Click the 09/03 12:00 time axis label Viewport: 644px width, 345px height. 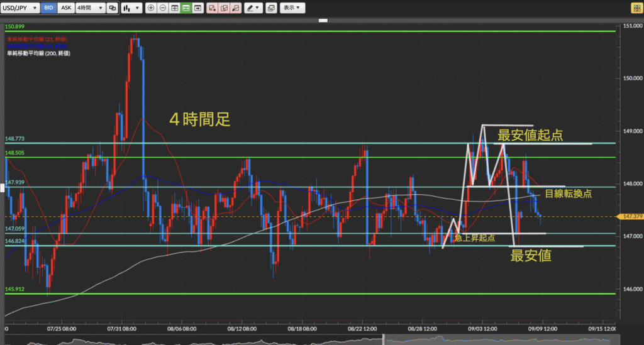tap(482, 329)
